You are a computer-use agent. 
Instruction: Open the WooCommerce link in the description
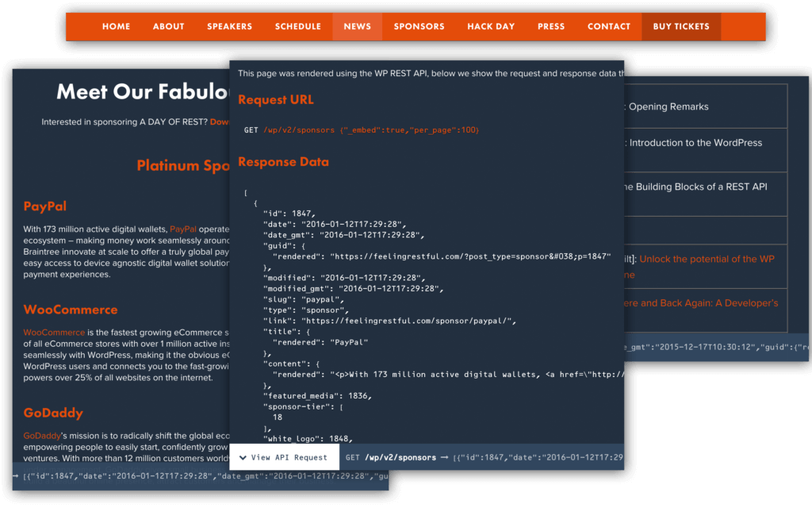[54, 333]
